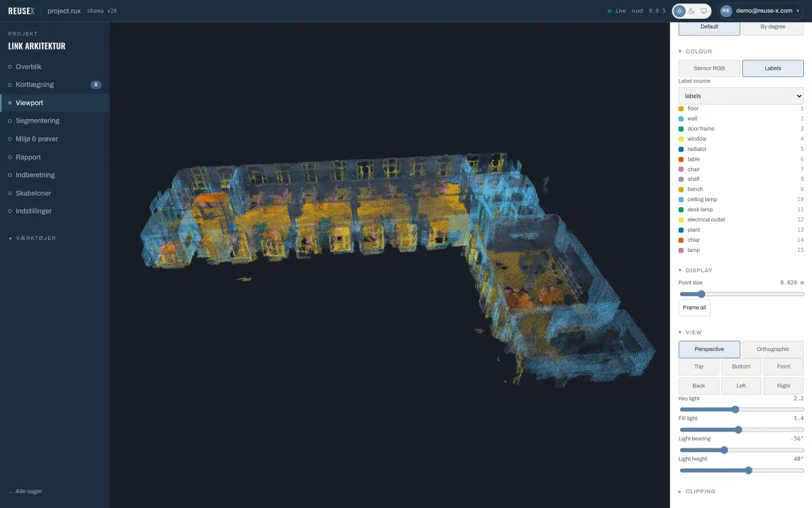Open Indstillinger settings item
This screenshot has height=508, width=812.
(55, 211)
